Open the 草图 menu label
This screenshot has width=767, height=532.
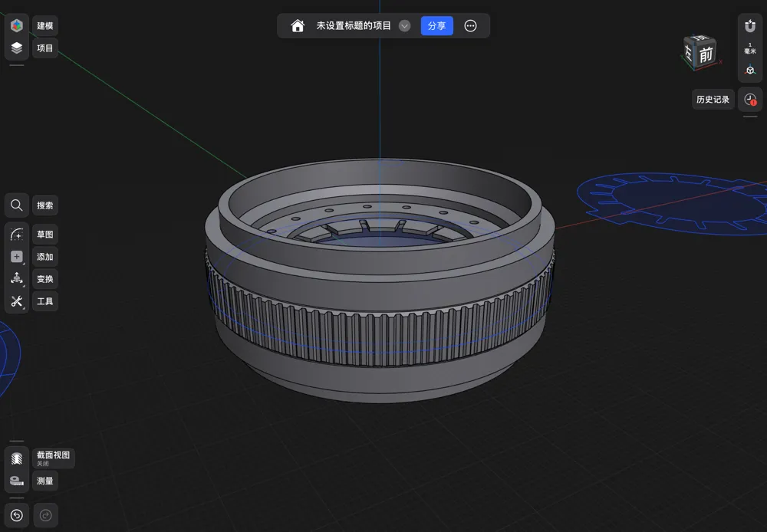pos(45,235)
